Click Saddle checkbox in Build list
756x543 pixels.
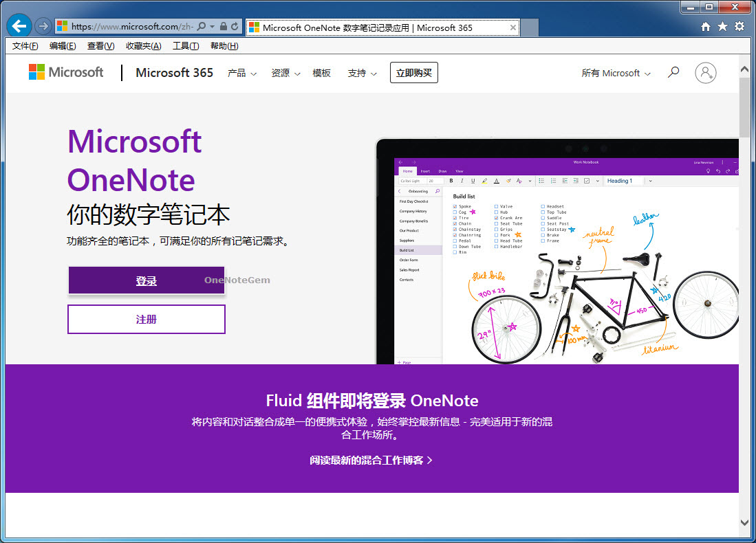point(543,218)
